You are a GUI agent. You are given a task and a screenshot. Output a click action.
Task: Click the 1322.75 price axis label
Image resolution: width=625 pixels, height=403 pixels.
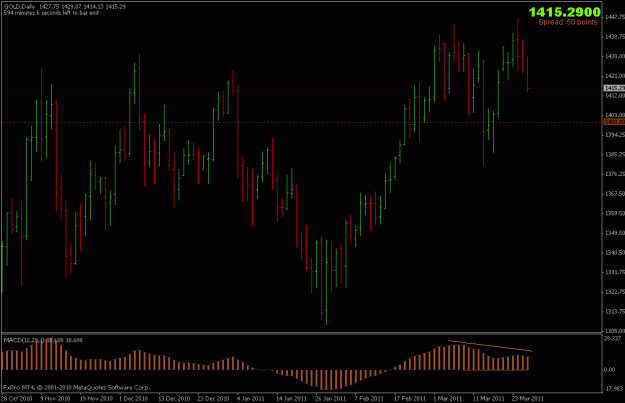click(x=615, y=292)
